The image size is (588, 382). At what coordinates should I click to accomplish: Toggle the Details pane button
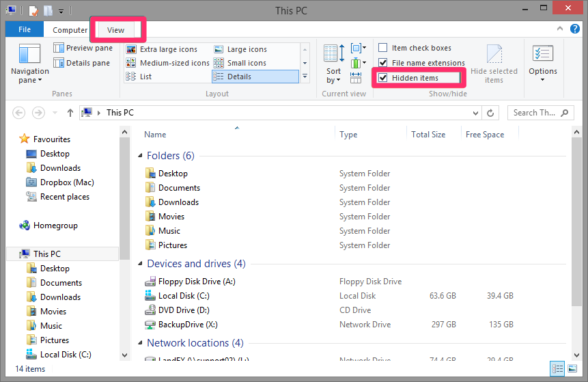[x=82, y=63]
